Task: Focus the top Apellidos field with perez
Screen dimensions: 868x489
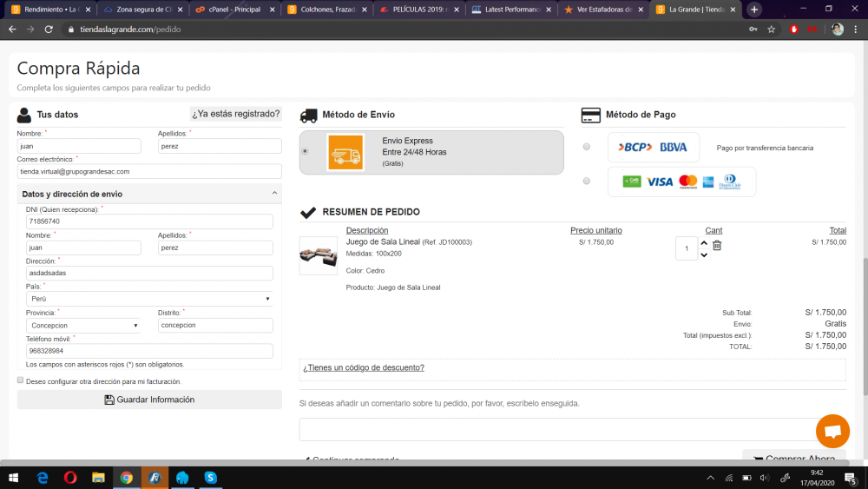Action: click(x=220, y=146)
